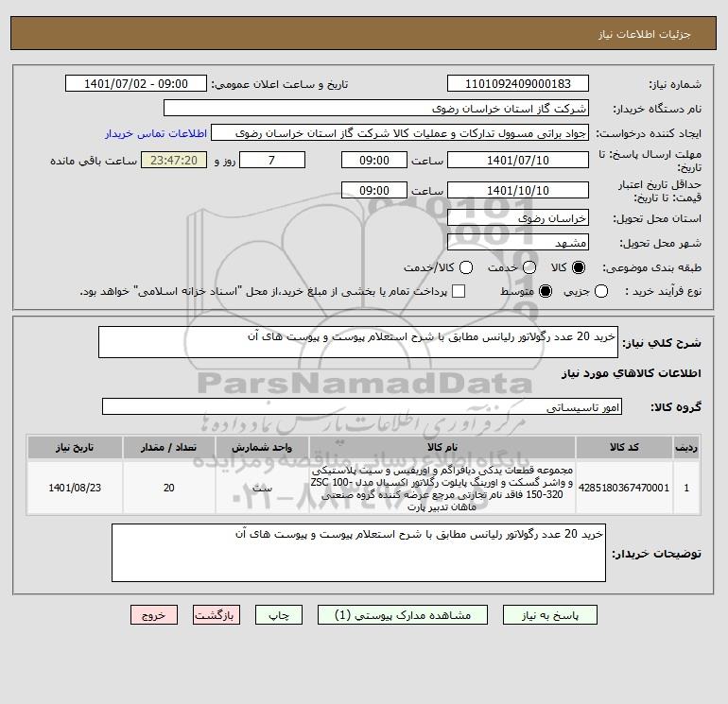This screenshot has height=704, width=728.
Task: Click the delivery city field مشهد
Action: pos(518,243)
